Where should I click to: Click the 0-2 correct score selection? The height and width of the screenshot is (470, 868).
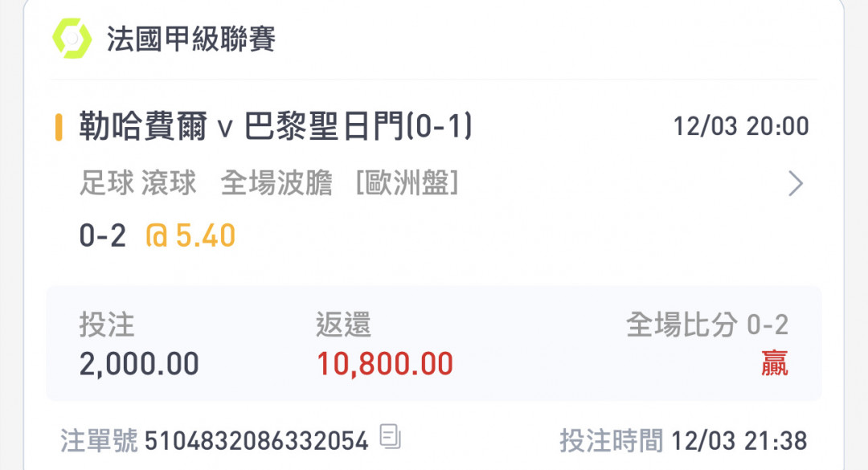pos(102,235)
